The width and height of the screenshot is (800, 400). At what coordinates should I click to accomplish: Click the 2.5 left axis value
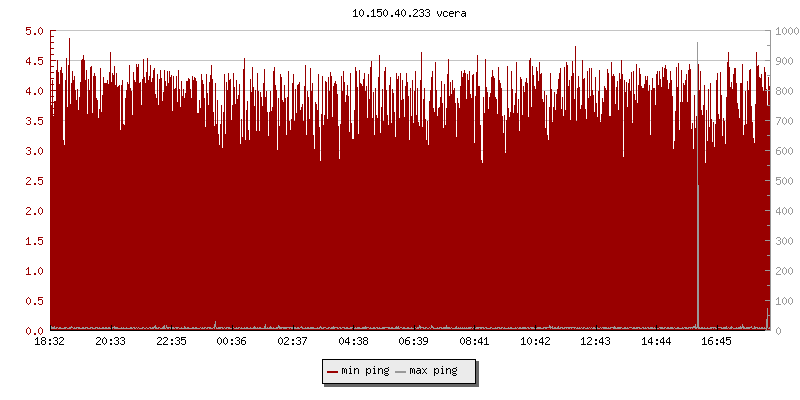(34, 181)
